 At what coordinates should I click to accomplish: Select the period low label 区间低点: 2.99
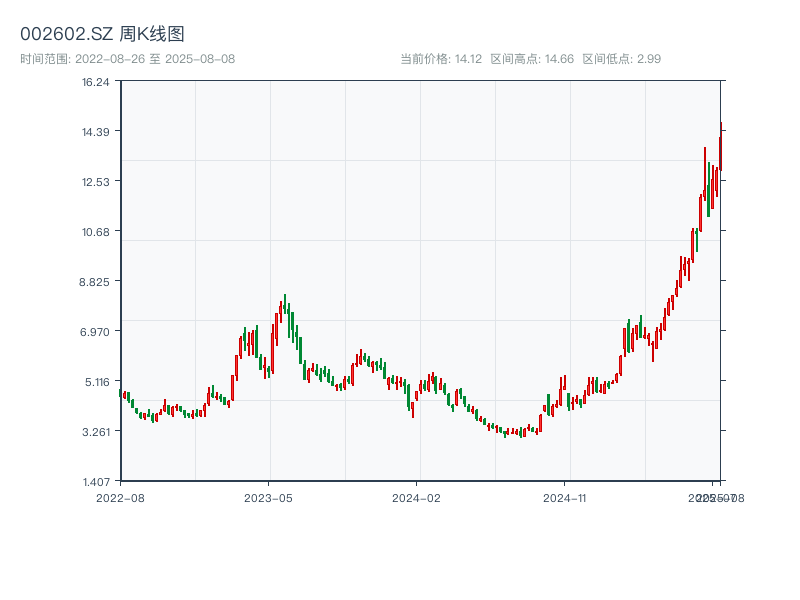point(621,59)
